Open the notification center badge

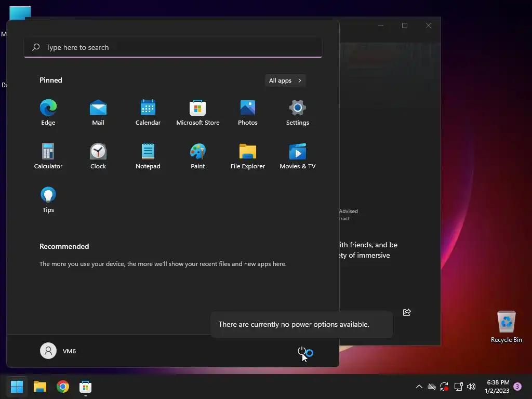[517, 387]
